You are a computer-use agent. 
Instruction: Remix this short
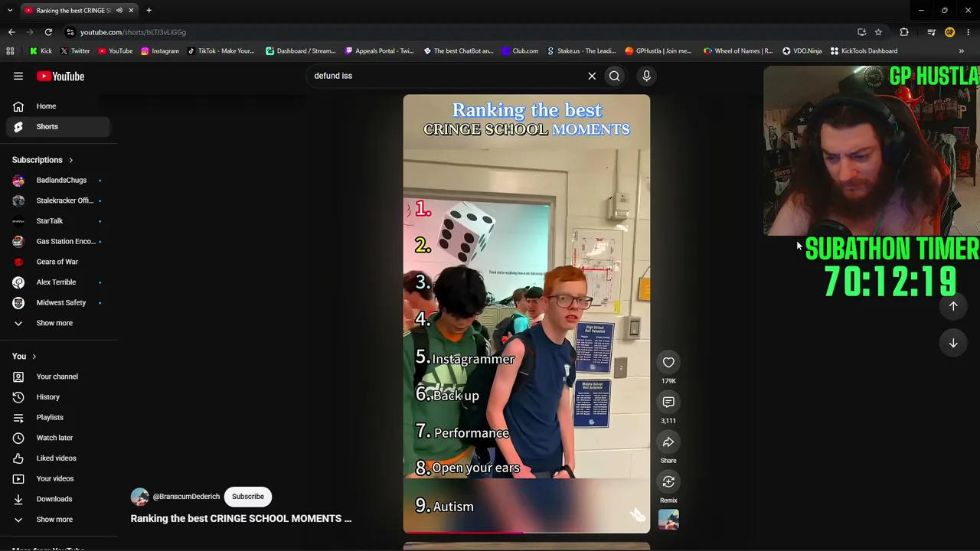click(668, 482)
